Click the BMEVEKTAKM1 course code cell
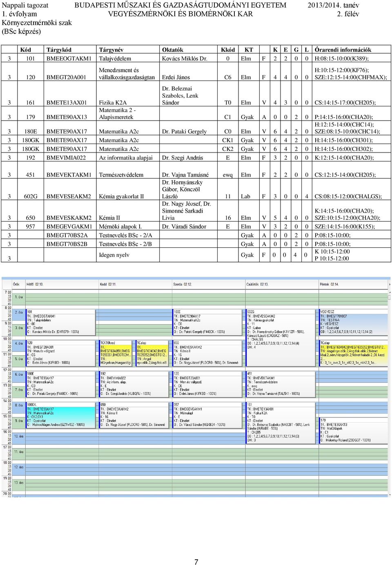Viewport: 392px width, 565px height. tap(69, 175)
